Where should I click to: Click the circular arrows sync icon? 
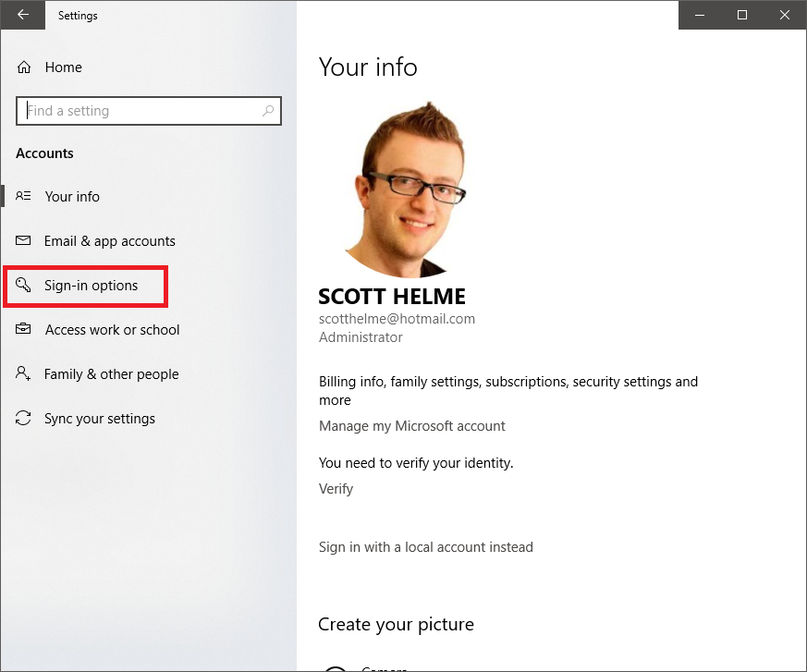(x=24, y=419)
